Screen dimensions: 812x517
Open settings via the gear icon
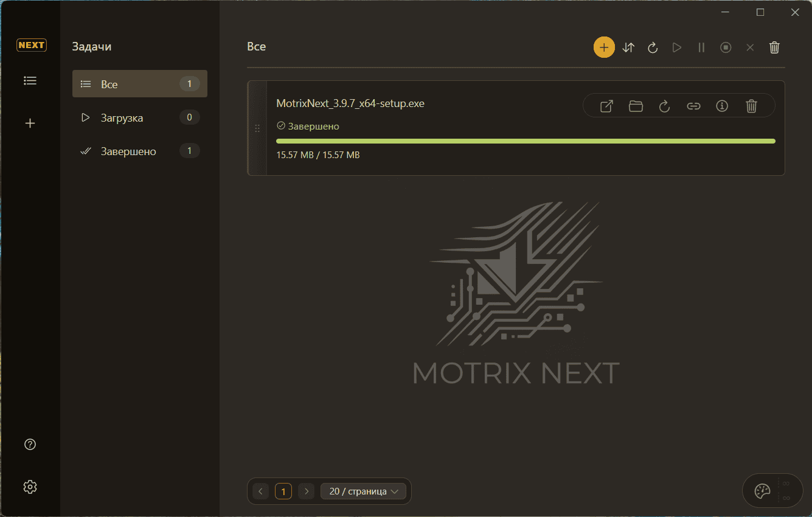tap(30, 487)
